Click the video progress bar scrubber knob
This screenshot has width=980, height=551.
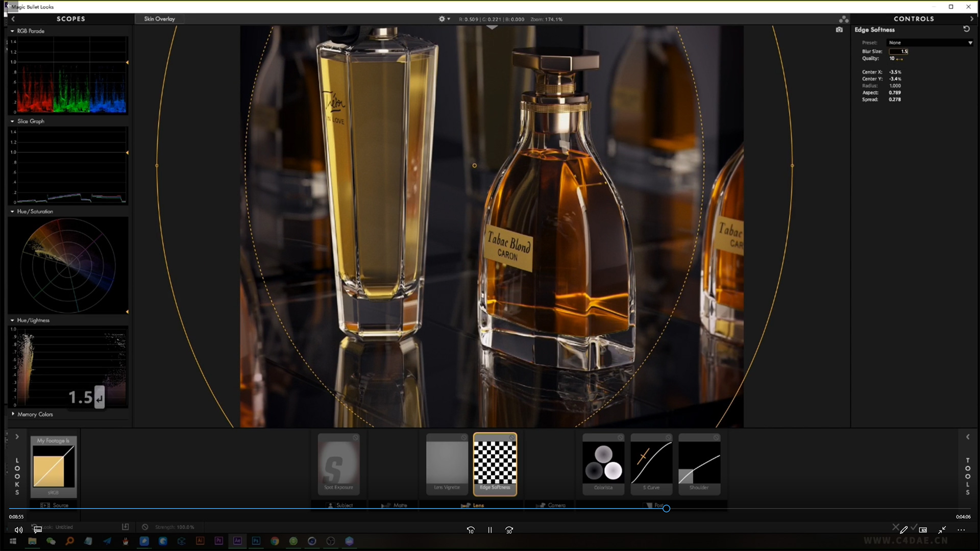pyautogui.click(x=666, y=508)
